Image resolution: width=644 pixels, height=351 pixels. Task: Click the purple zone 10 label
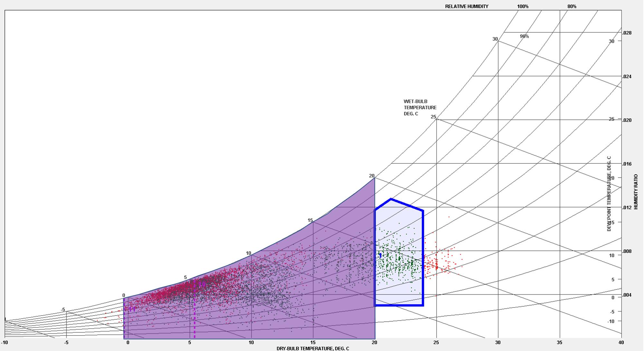coord(202,284)
